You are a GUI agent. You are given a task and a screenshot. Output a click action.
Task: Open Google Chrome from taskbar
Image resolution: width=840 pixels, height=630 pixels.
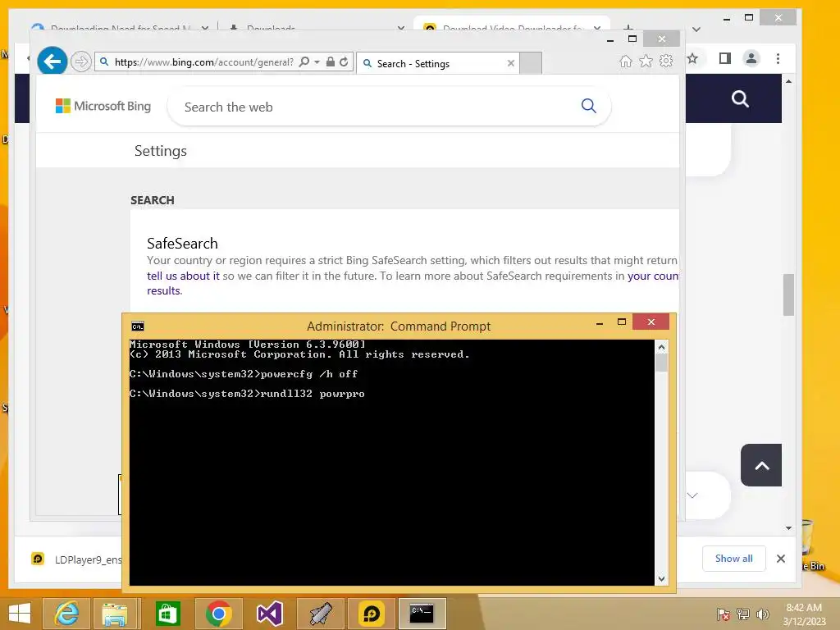pyautogui.click(x=218, y=614)
